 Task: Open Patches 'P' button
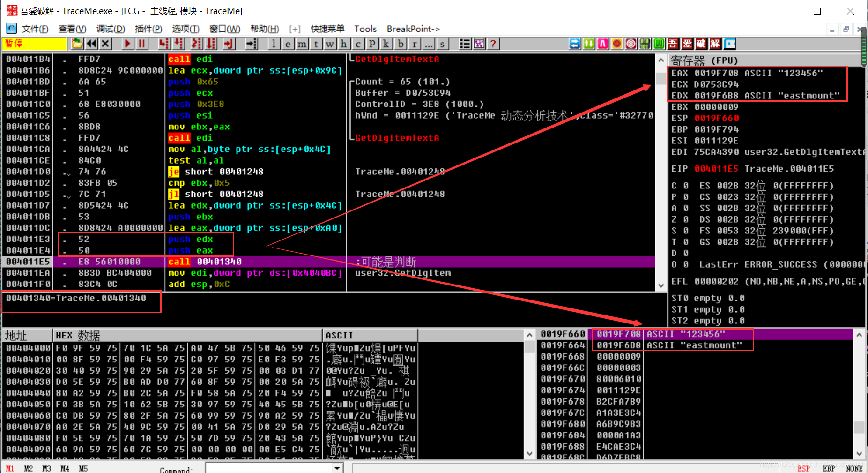(372, 44)
